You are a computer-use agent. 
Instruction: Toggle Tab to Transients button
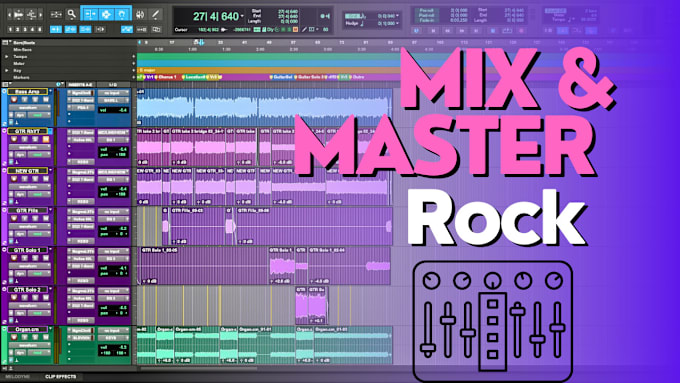click(56, 29)
